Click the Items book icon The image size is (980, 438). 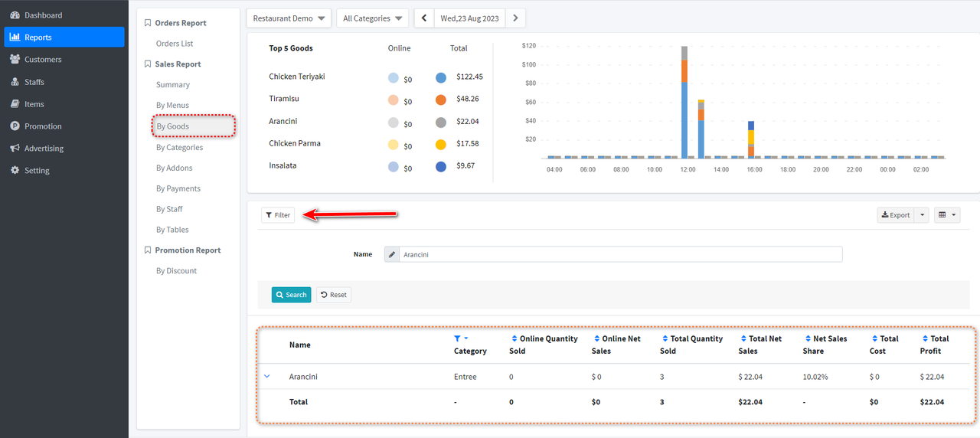[15, 104]
